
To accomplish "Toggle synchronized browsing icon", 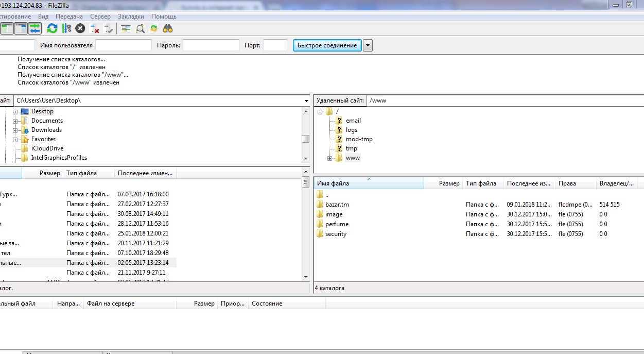I will pos(153,28).
